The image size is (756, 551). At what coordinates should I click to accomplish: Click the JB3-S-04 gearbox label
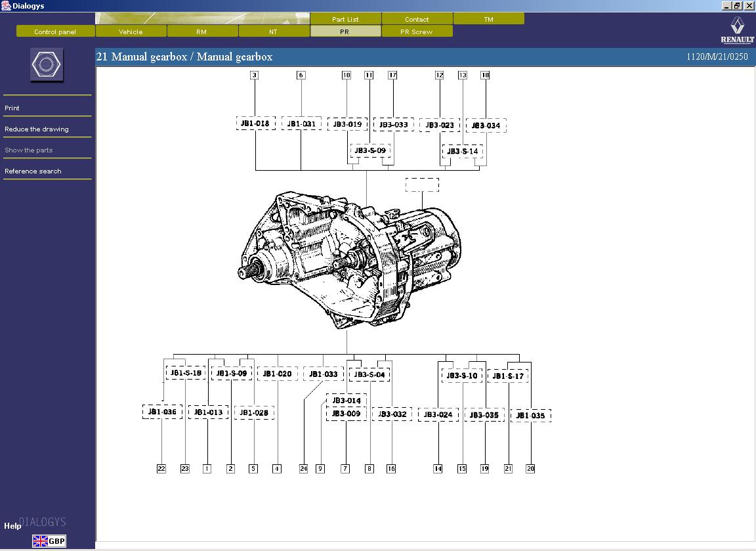(x=369, y=375)
